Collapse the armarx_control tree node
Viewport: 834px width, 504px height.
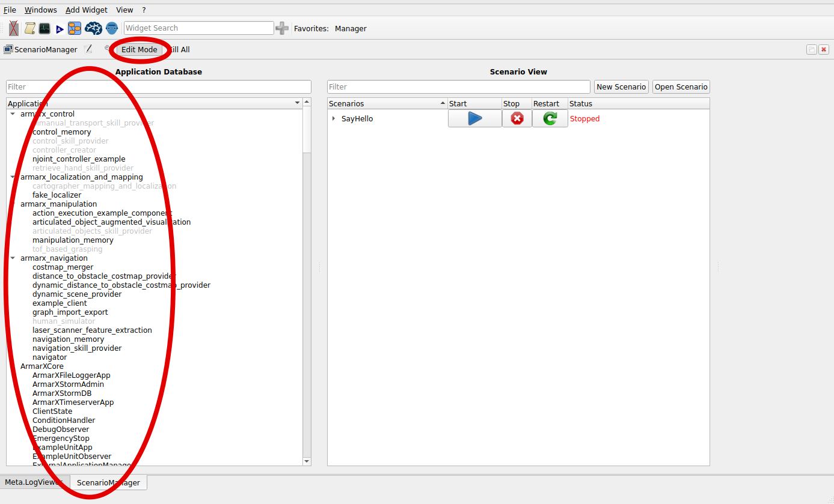pyautogui.click(x=13, y=114)
